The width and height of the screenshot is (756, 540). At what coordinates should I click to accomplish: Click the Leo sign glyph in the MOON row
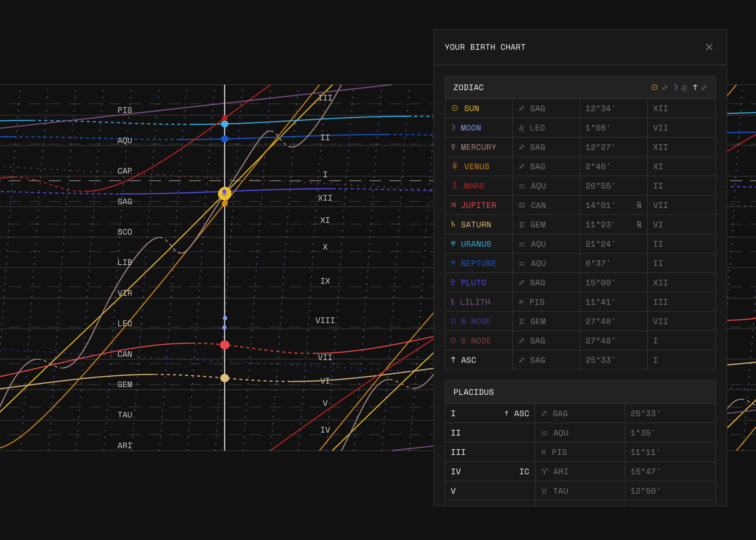pos(521,128)
